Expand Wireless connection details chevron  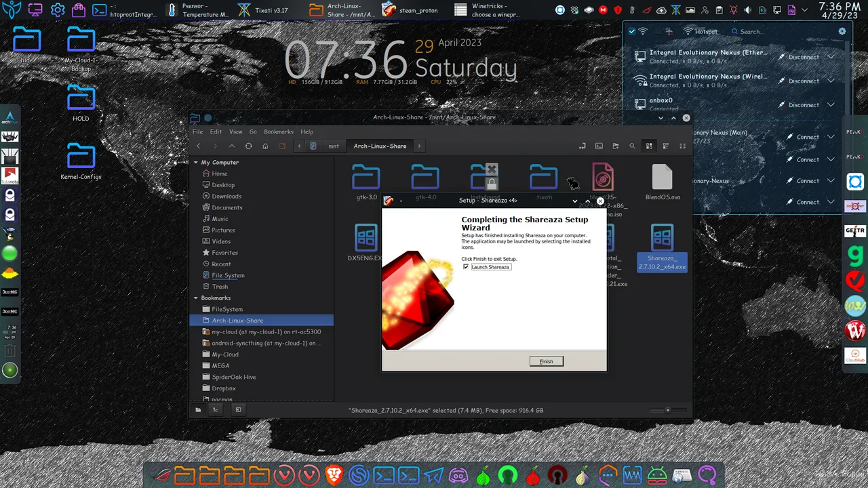pos(831,81)
